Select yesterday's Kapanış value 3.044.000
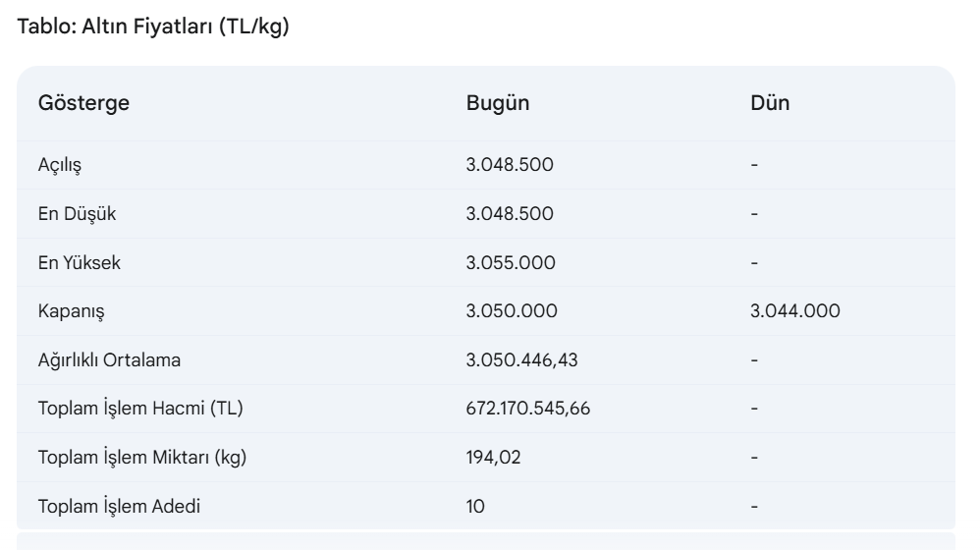Image resolution: width=980 pixels, height=550 pixels. pos(794,311)
